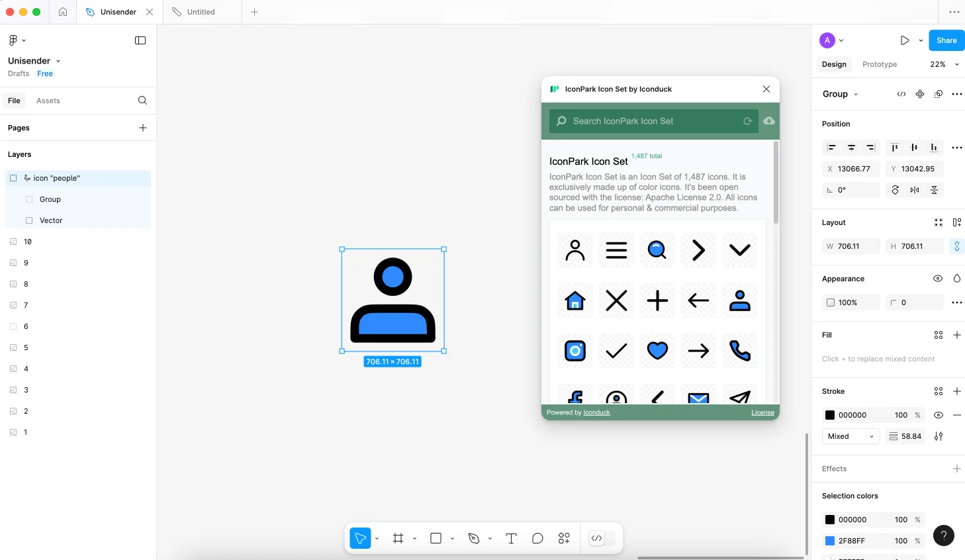Image resolution: width=965 pixels, height=560 pixels.
Task: Toggle layer visibility eye in Appearance
Action: tap(937, 279)
